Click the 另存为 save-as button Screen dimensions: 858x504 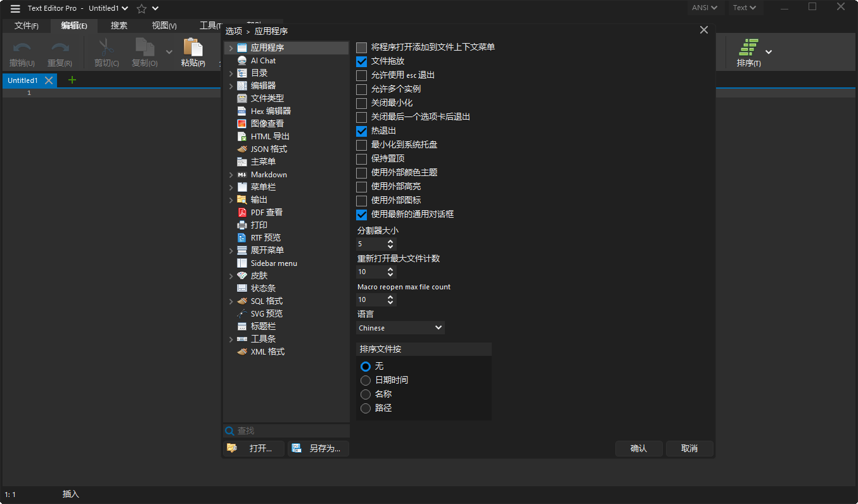click(x=318, y=448)
